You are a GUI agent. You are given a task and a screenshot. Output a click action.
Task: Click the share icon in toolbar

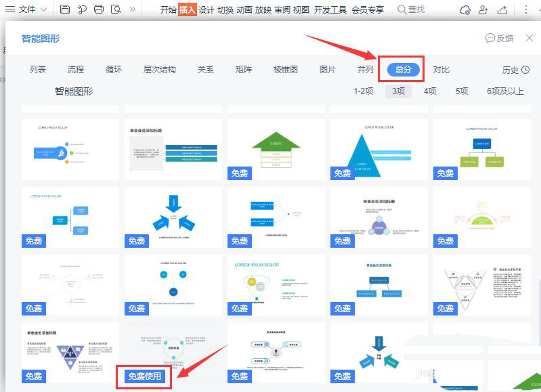(x=502, y=9)
